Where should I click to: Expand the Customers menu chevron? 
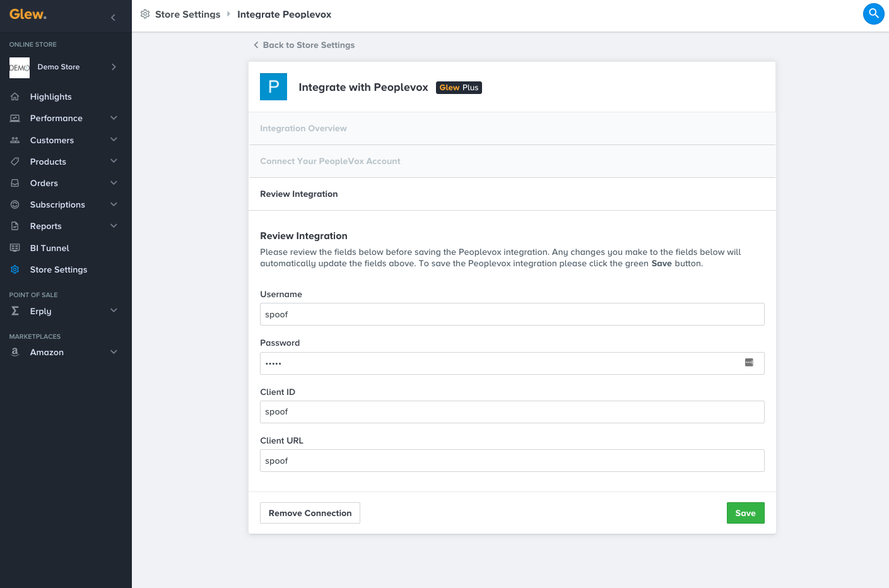(114, 139)
